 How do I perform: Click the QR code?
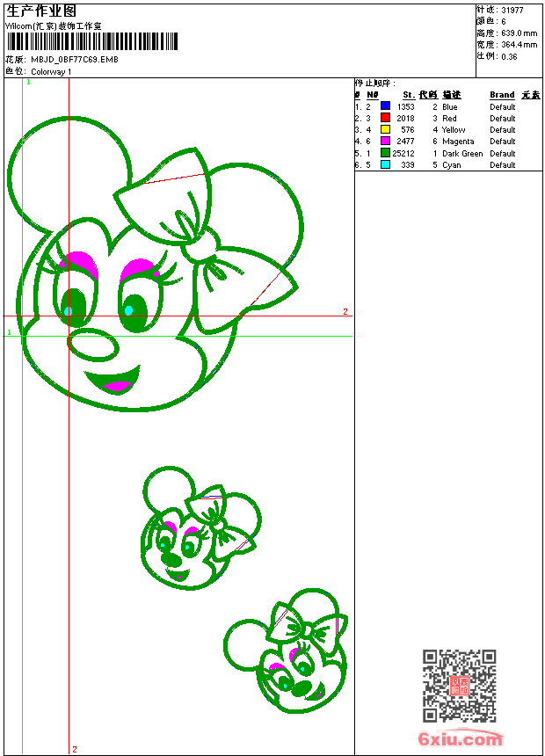(459, 685)
